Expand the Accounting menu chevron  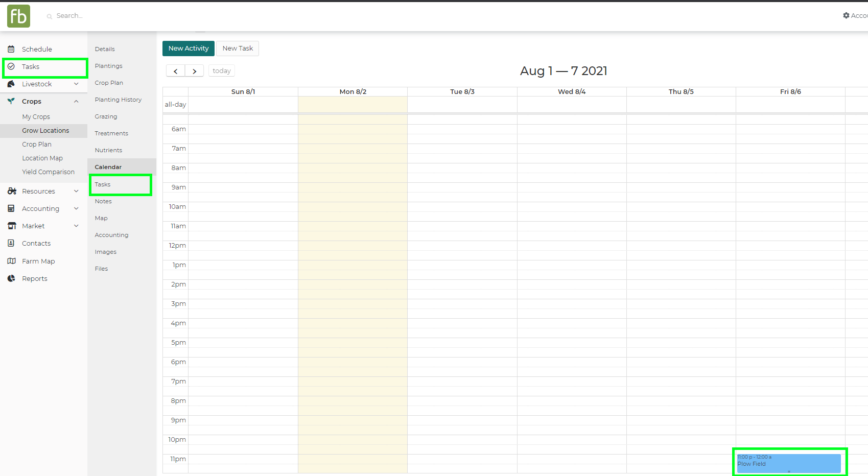pos(76,208)
